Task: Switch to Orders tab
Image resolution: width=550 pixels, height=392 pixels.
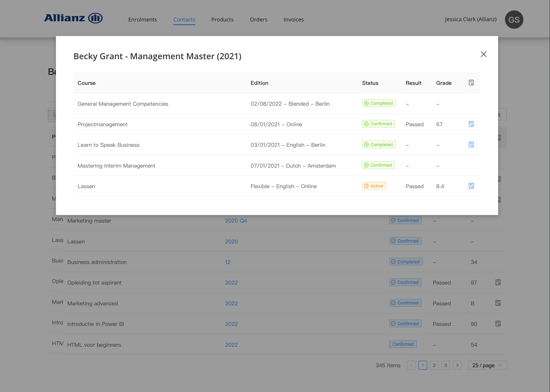Action: (258, 20)
